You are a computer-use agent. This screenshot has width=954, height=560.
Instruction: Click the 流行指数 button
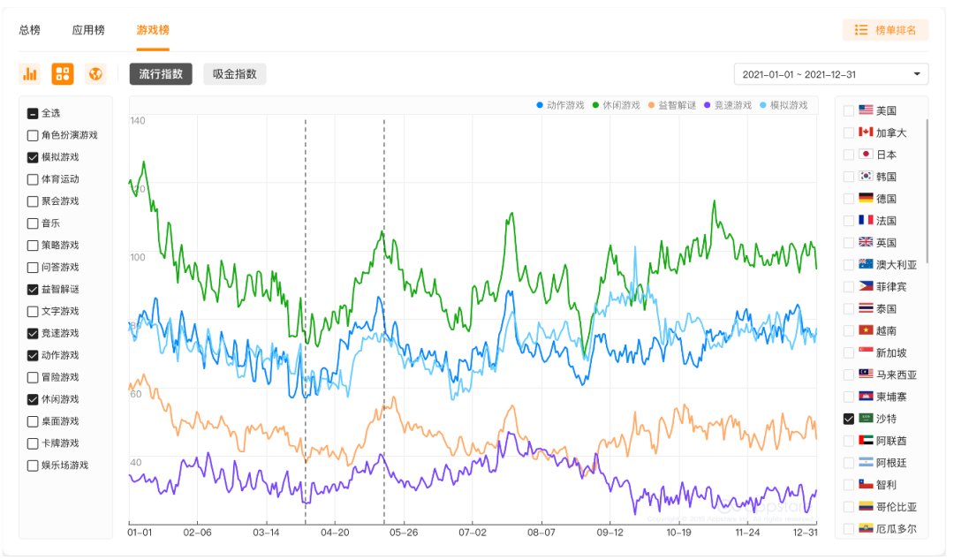click(x=161, y=74)
